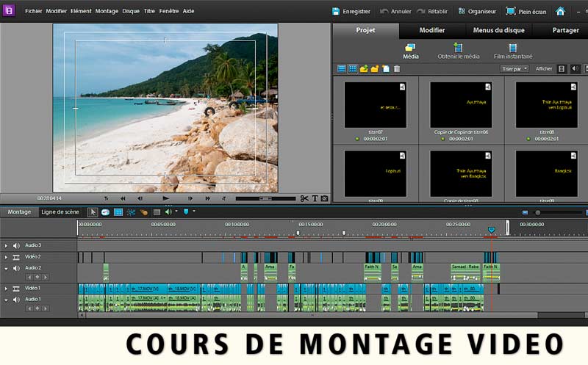Open Film instantané
The height and width of the screenshot is (365, 588).
click(512, 51)
